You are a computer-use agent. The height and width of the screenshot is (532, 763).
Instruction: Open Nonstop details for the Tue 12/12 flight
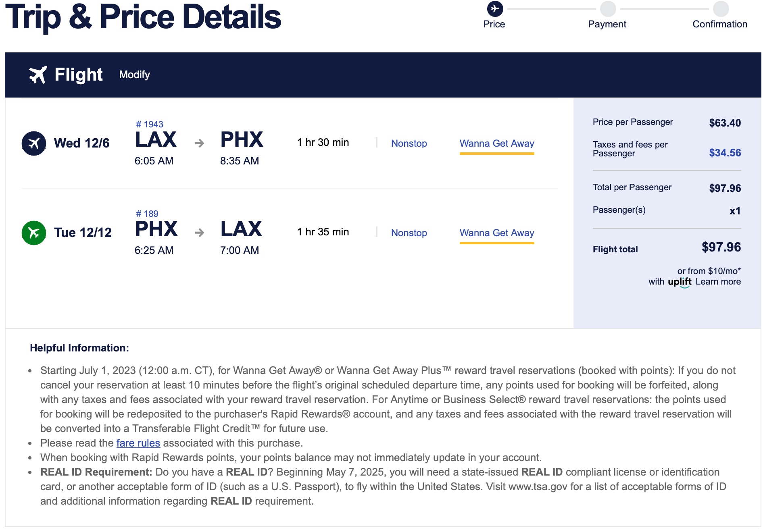click(x=409, y=233)
